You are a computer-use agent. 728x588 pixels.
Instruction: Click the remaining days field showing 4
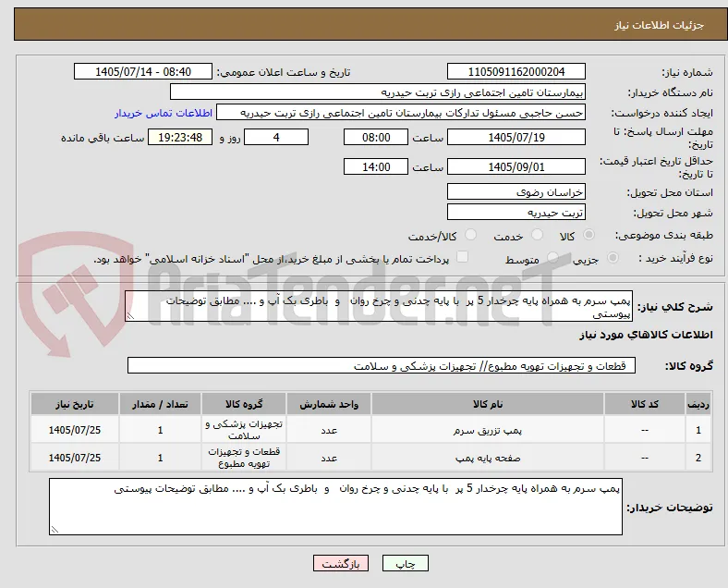pyautogui.click(x=276, y=138)
